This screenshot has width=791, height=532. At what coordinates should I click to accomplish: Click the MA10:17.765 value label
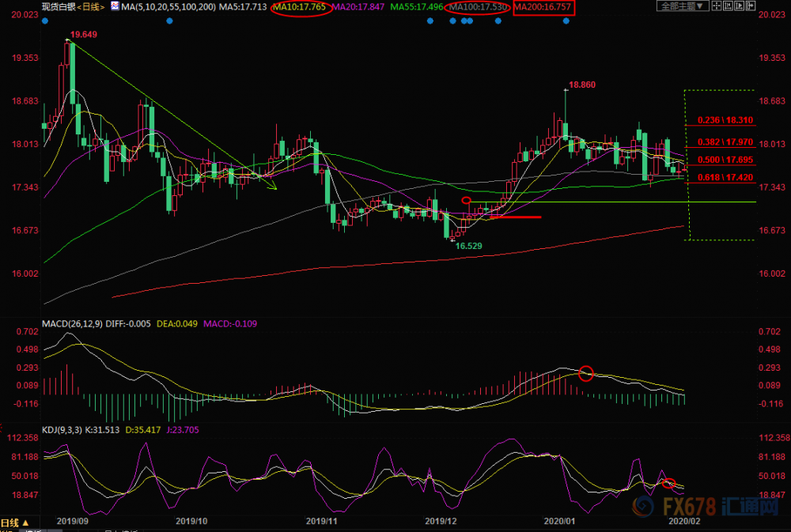(300, 7)
